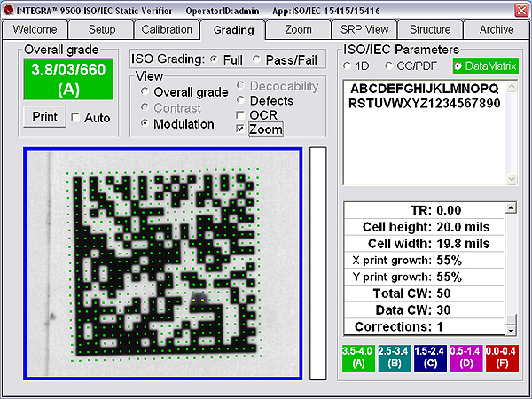
Task: Switch to the Calibration tab
Action: [x=167, y=29]
